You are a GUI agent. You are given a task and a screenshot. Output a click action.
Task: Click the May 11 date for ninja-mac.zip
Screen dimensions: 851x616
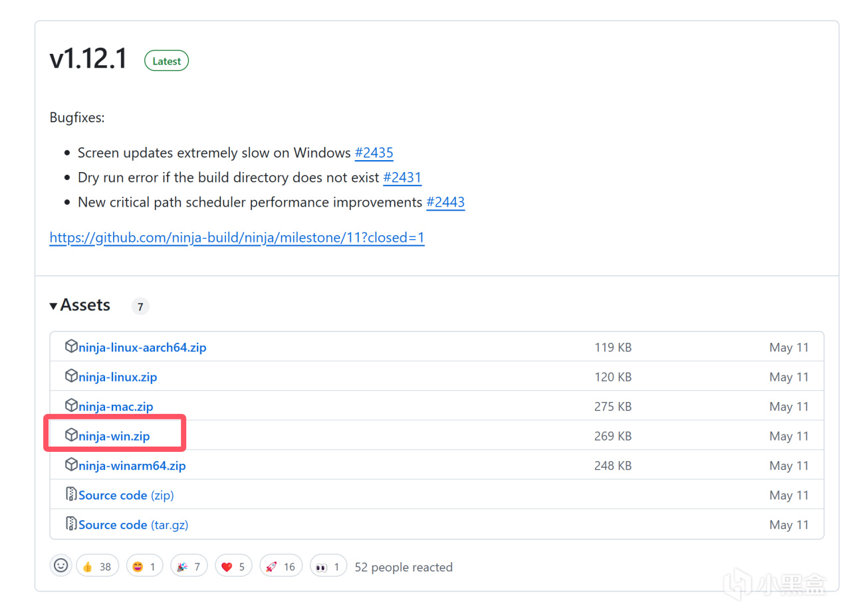(x=789, y=407)
